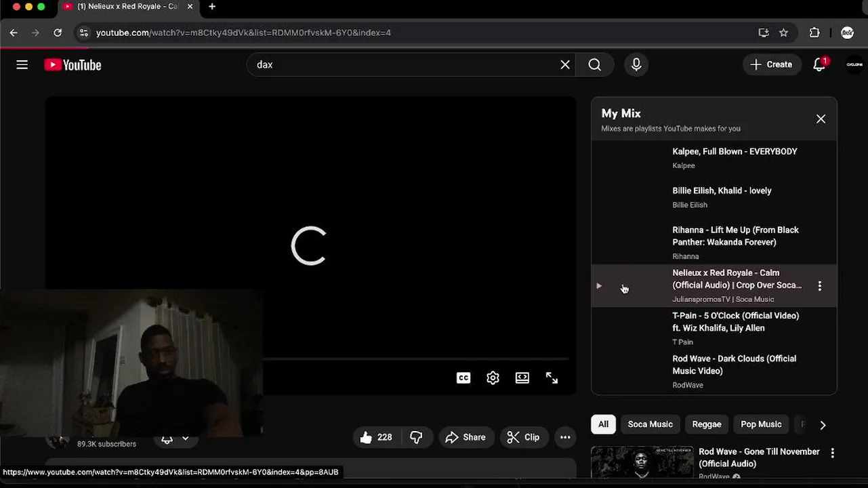
Task: Click the currently playing Nelieux item
Action: coord(714,285)
